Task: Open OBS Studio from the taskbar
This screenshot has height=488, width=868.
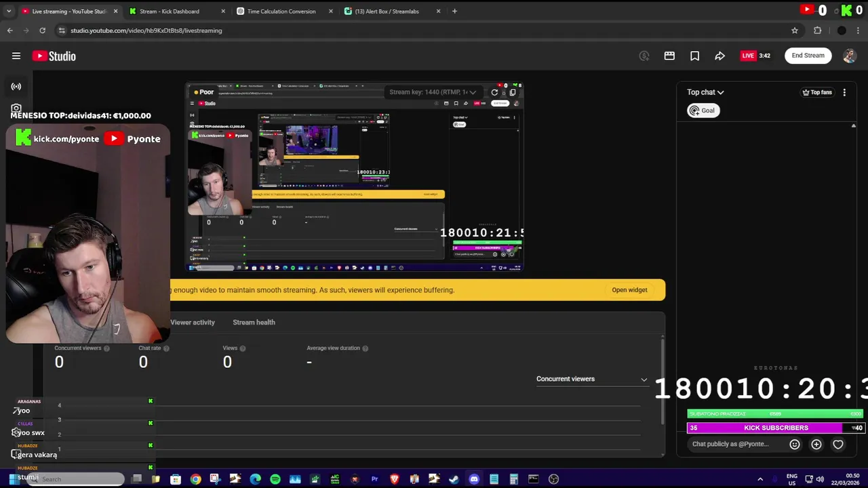Action: [x=553, y=479]
